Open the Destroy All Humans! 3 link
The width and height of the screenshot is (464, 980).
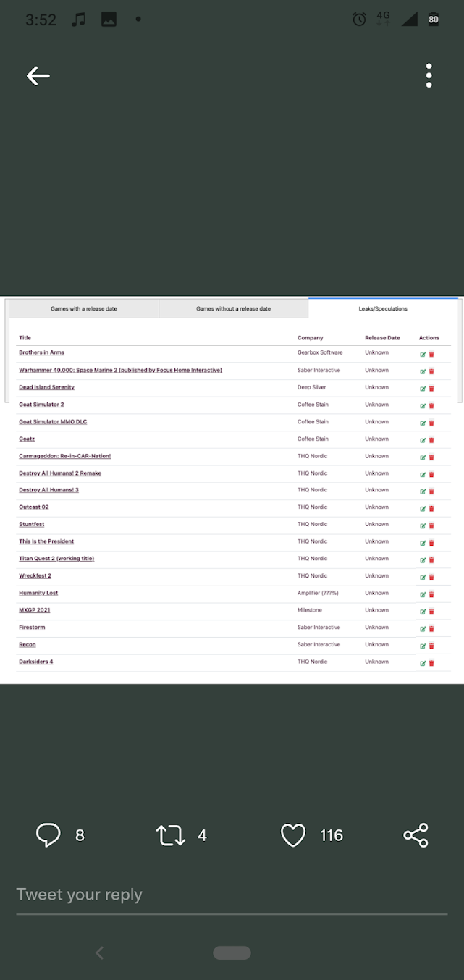click(48, 490)
